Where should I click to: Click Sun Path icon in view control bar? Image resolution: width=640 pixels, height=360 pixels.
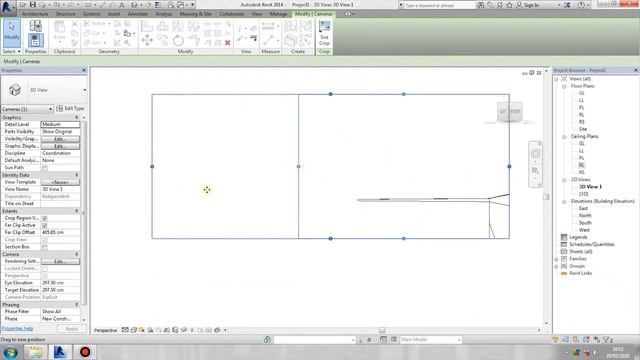[x=142, y=330]
